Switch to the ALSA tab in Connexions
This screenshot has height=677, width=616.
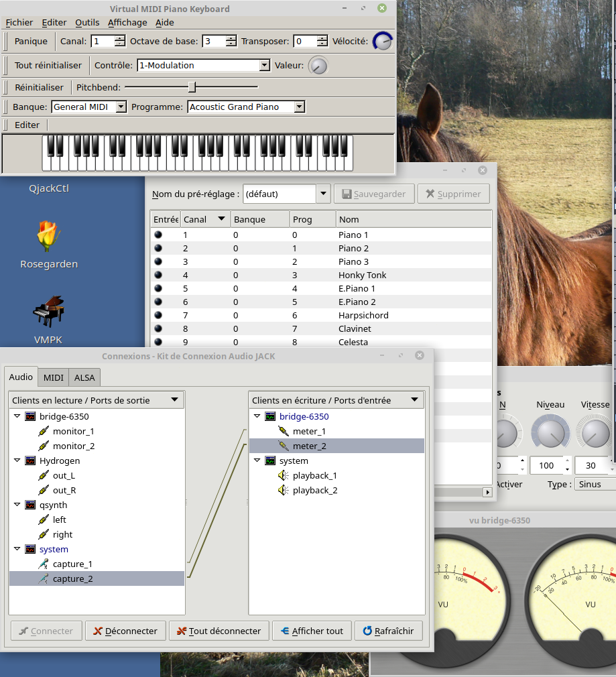click(84, 378)
